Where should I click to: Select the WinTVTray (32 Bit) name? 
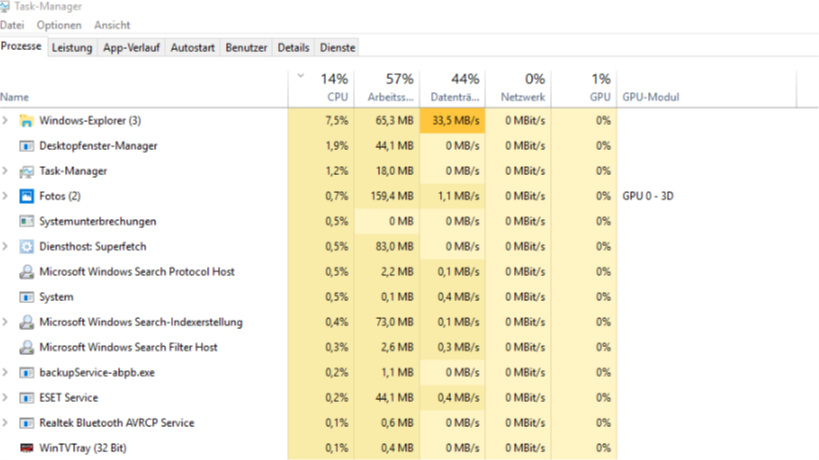click(83, 448)
